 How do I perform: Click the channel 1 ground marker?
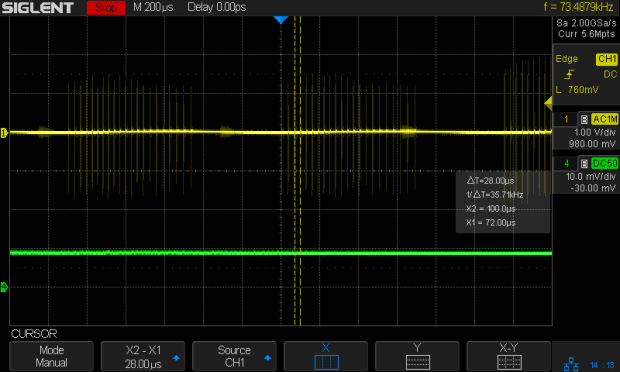click(x=4, y=133)
